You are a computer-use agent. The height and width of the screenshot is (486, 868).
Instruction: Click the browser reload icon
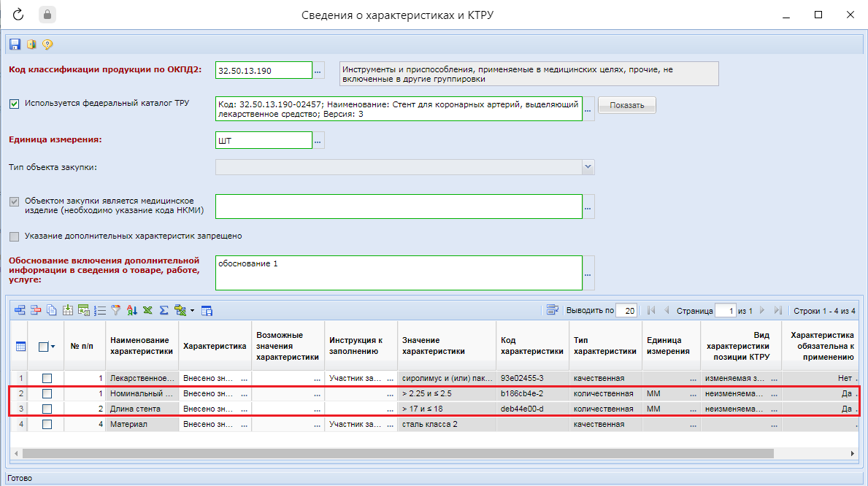pos(19,15)
